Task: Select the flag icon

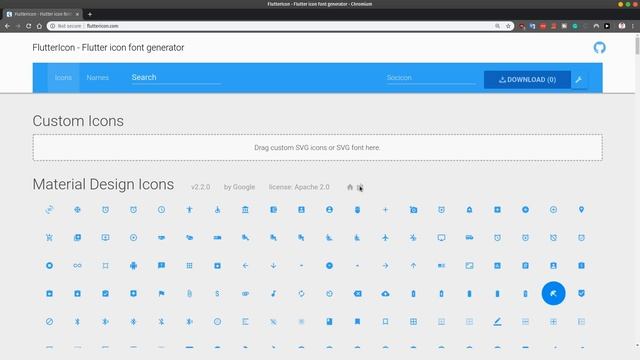Action: pos(161,293)
